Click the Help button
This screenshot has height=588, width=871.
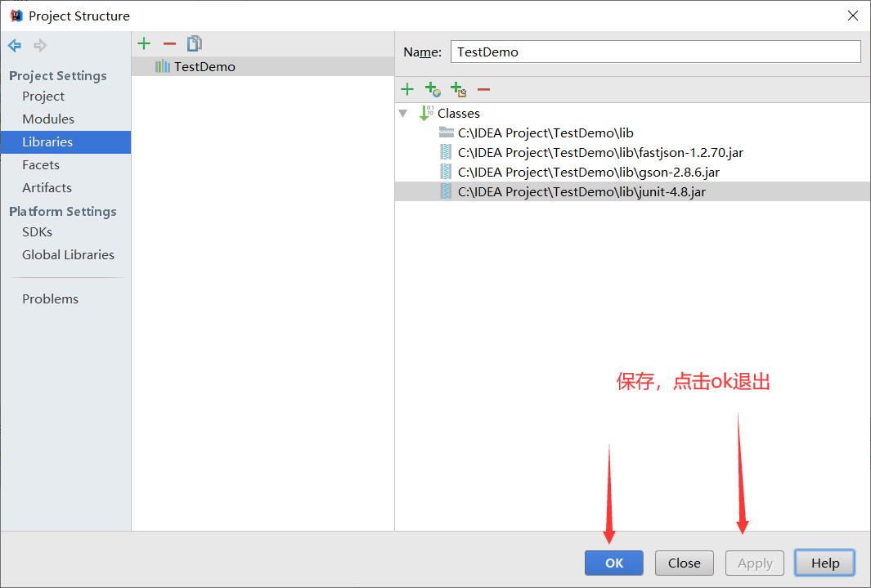825,563
